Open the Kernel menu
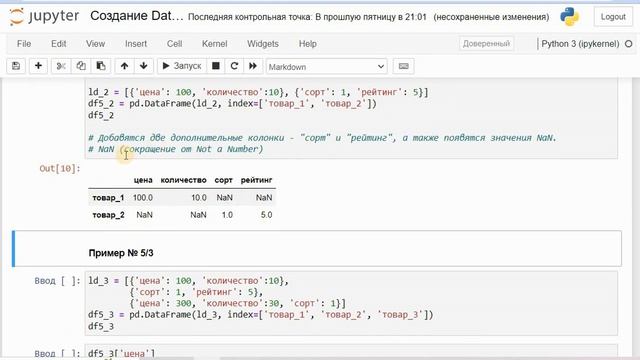The image size is (640, 360). point(215,44)
